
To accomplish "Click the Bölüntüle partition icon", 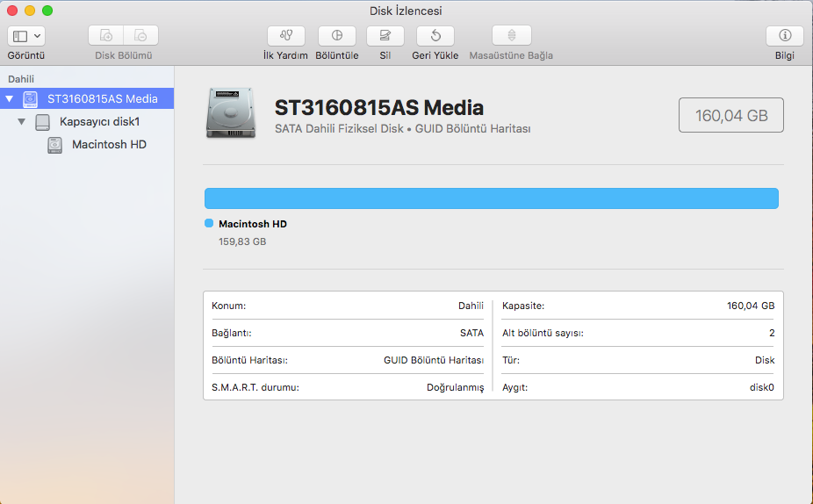I will click(336, 36).
